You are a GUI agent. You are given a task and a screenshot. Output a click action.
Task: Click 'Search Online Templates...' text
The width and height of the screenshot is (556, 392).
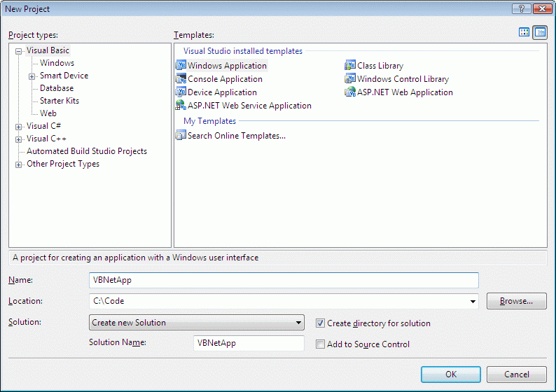237,136
